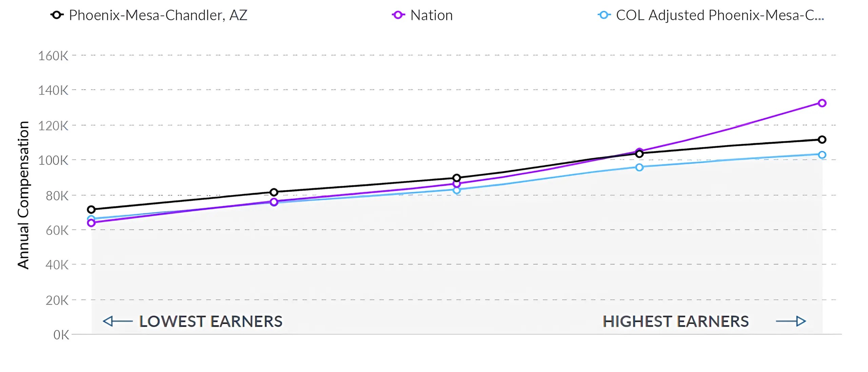Screen dimensions: 868x372
Task: Click the second black Phoenix data point
Action: click(x=274, y=192)
